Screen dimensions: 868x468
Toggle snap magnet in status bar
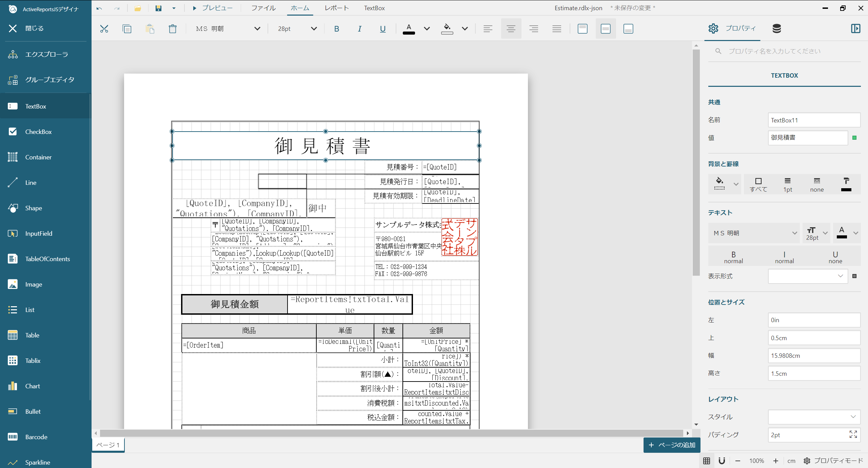tap(722, 461)
